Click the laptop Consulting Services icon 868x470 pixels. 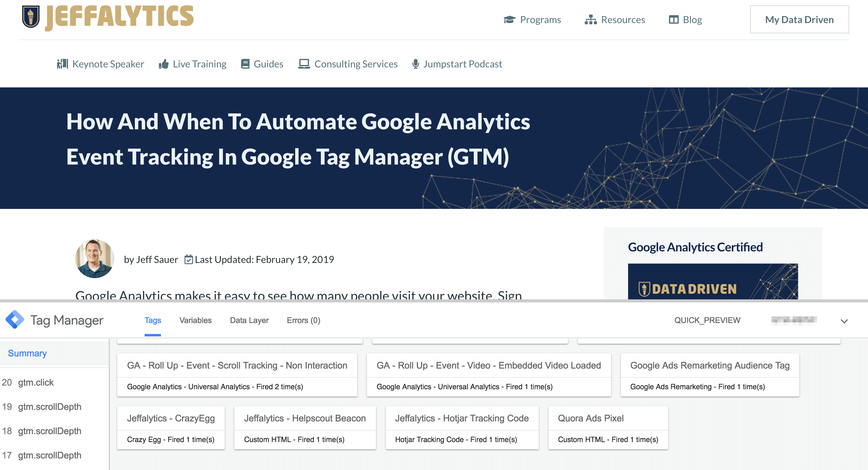point(304,64)
